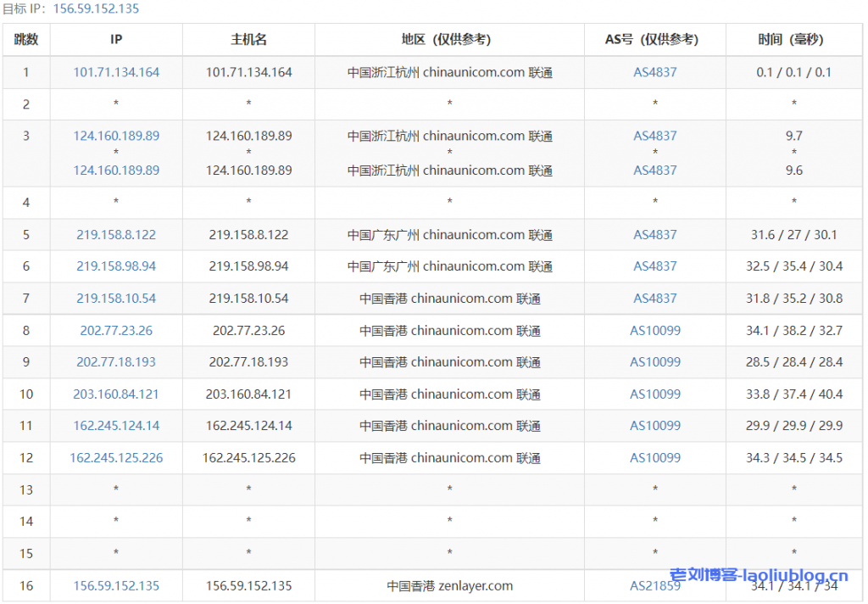Click the AS21859 link
868x604 pixels.
point(654,586)
